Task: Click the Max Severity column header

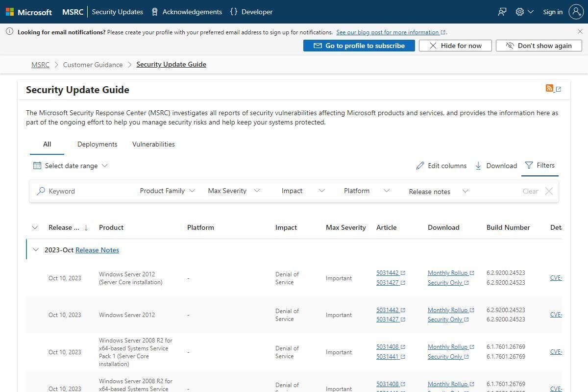Action: pyautogui.click(x=346, y=227)
